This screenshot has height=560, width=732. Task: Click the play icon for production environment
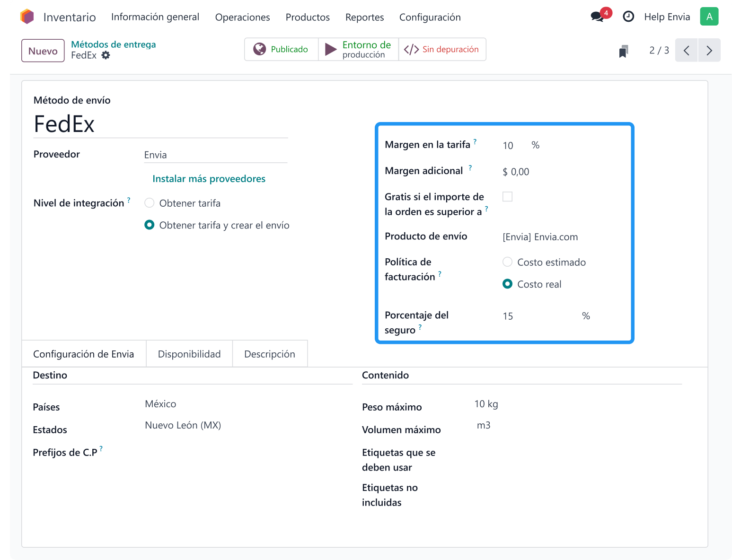click(x=331, y=49)
